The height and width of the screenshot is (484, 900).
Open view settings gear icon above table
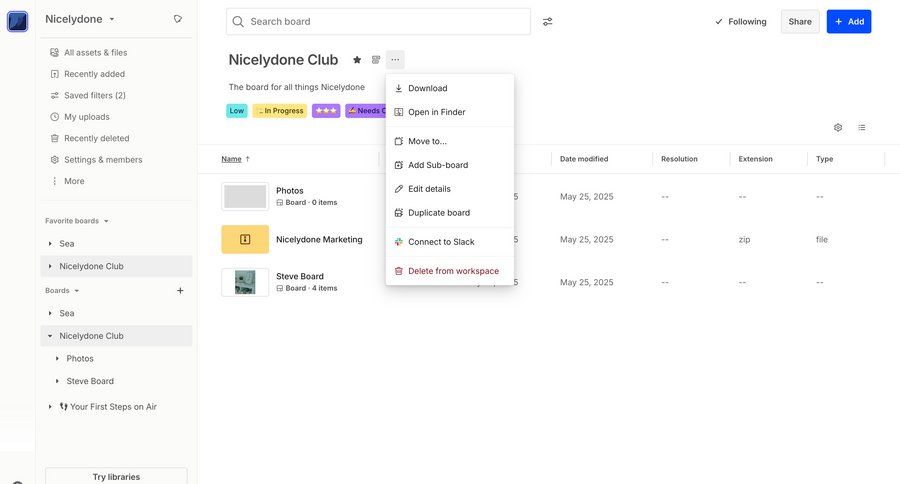pyautogui.click(x=838, y=128)
